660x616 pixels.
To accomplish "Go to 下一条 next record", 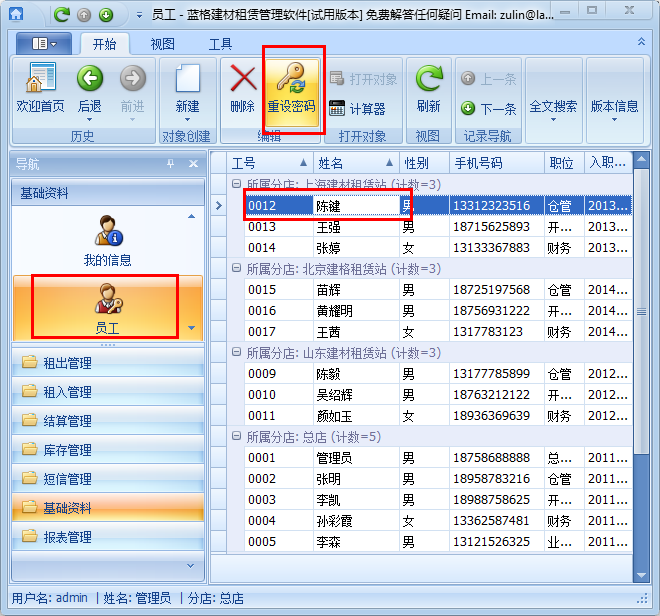I will [488, 109].
